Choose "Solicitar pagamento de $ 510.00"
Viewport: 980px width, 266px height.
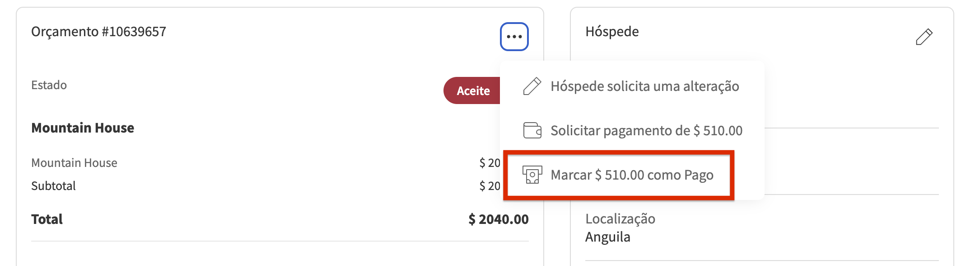tap(646, 130)
